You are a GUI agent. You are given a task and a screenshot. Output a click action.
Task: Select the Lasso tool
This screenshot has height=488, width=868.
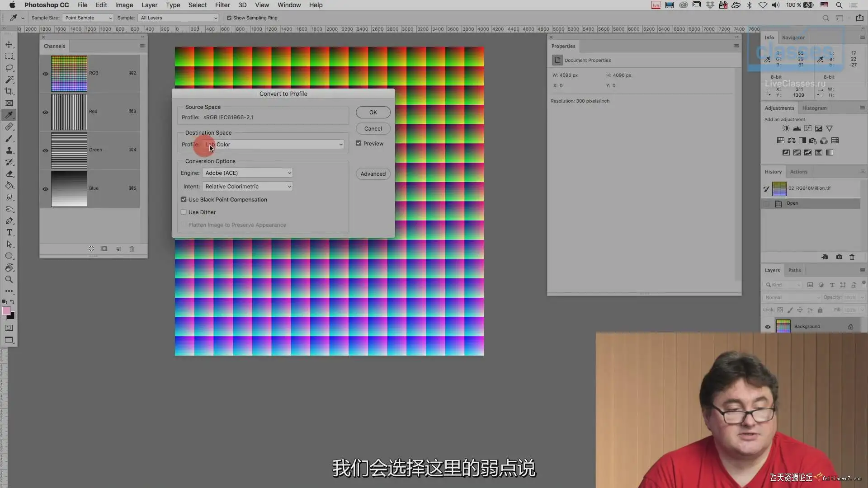pos(9,68)
